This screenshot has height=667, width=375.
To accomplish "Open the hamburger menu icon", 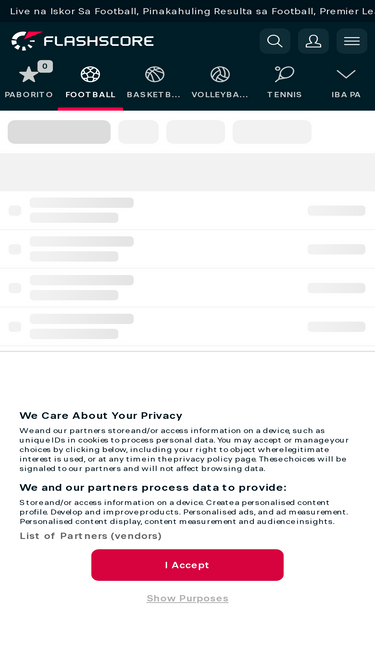I will click(x=352, y=41).
